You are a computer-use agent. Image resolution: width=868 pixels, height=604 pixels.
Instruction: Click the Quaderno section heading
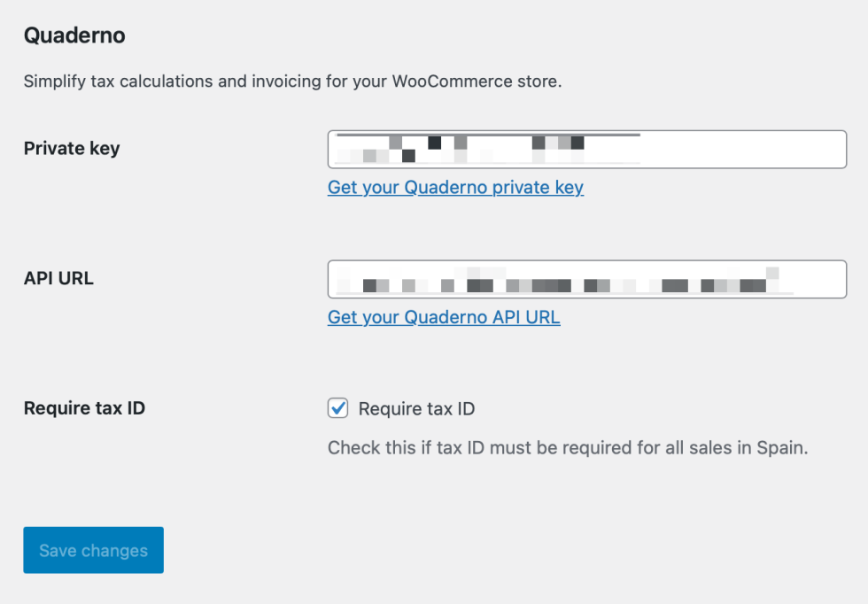[74, 35]
